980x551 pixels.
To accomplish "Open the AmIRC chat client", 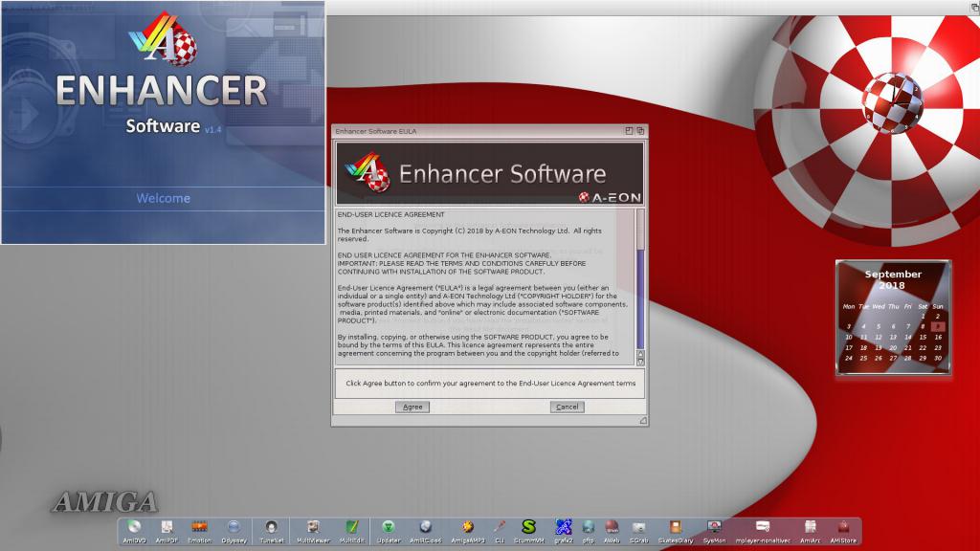I will (x=426, y=530).
